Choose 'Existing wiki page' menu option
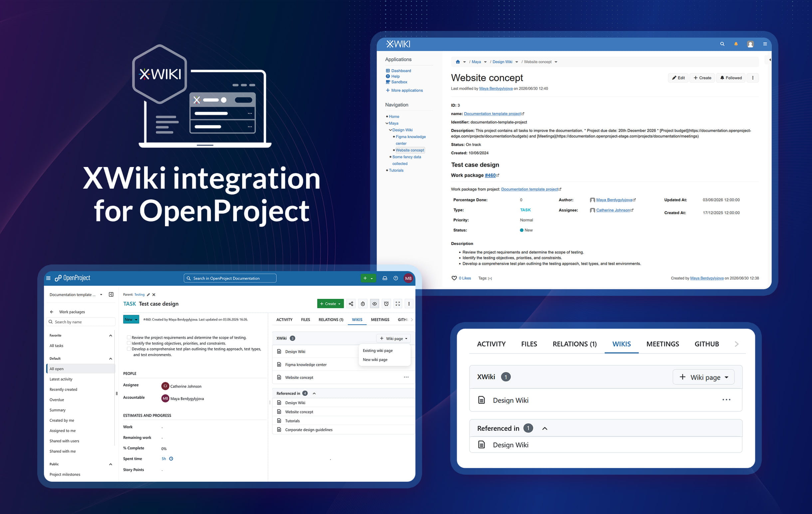Viewport: 812px width, 514px height. 378,351
